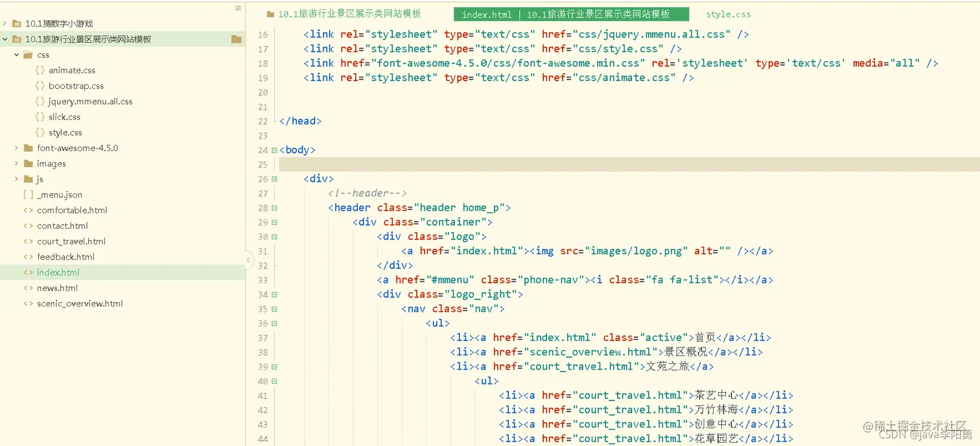The image size is (980, 446).
Task: Fold the li block at line 39
Action: pos(274,367)
